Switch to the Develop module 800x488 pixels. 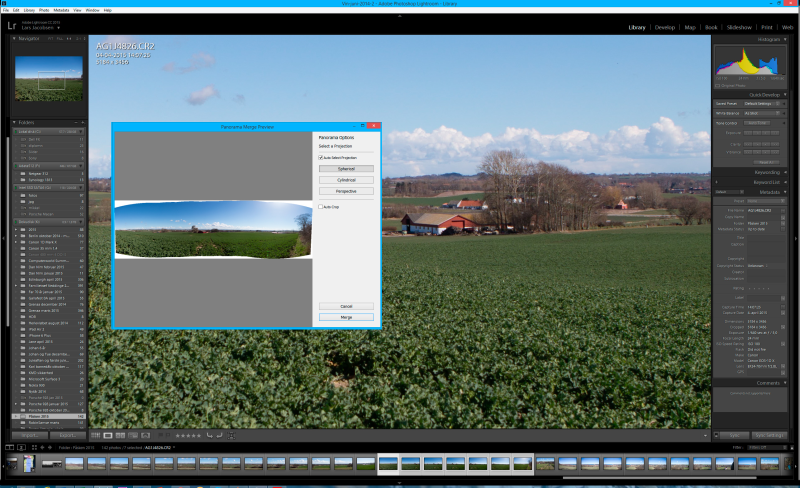tap(665, 28)
